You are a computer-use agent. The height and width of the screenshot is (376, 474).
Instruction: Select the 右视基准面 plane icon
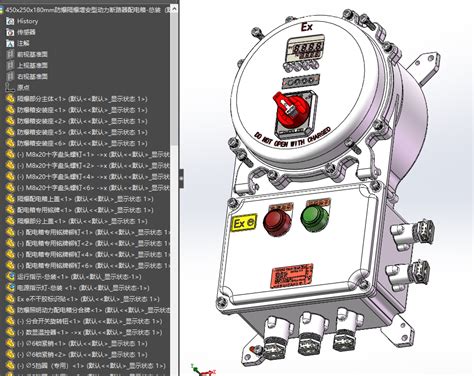(x=10, y=76)
